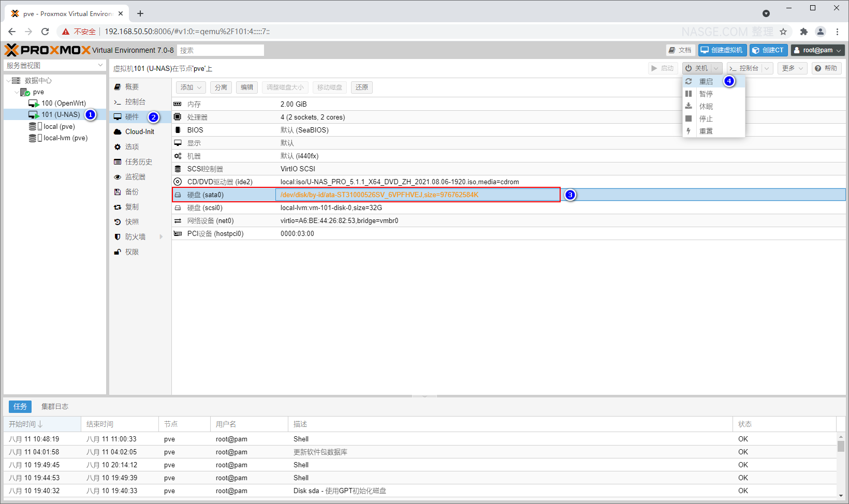849x504 pixels.
Task: Select the 处理器 processor row
Action: click(x=509, y=117)
